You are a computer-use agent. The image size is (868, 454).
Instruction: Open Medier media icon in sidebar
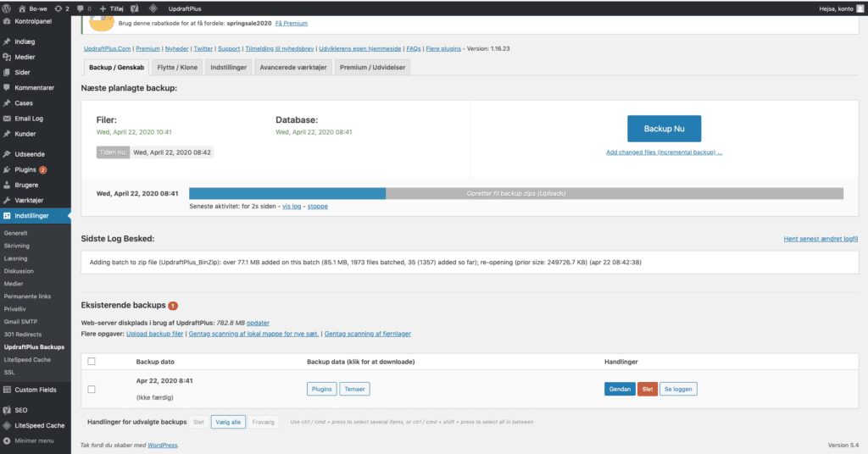tap(7, 57)
